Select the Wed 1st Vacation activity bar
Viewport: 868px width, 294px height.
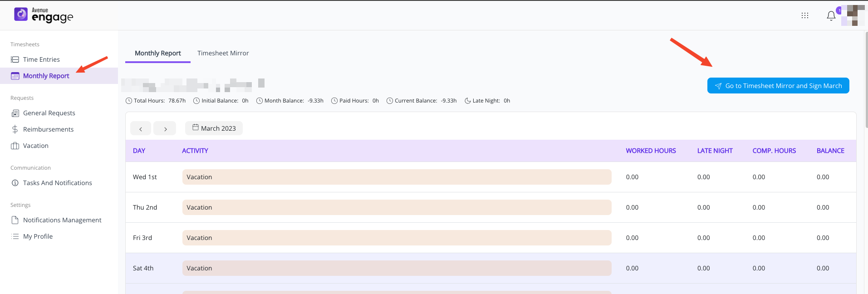tap(397, 177)
